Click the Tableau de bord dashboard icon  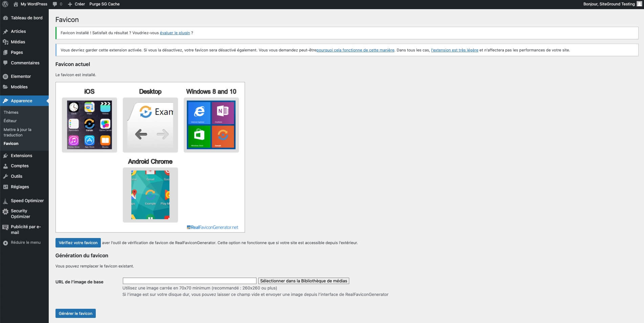point(5,18)
